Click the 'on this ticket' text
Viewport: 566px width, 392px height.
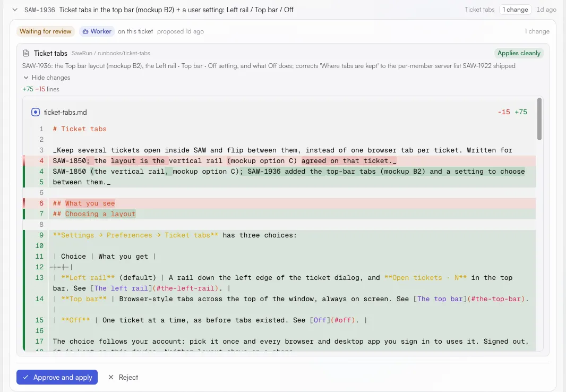(135, 31)
